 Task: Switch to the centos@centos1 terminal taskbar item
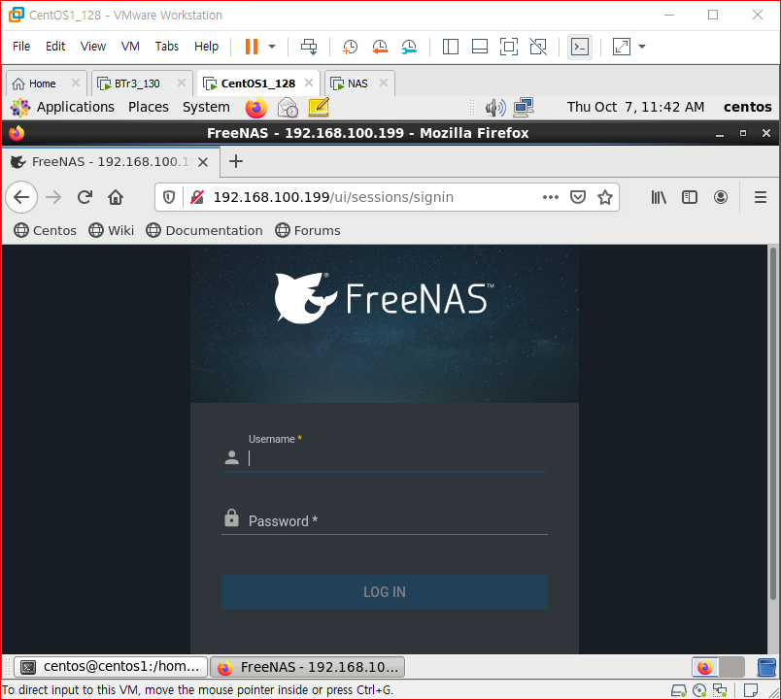click(111, 667)
